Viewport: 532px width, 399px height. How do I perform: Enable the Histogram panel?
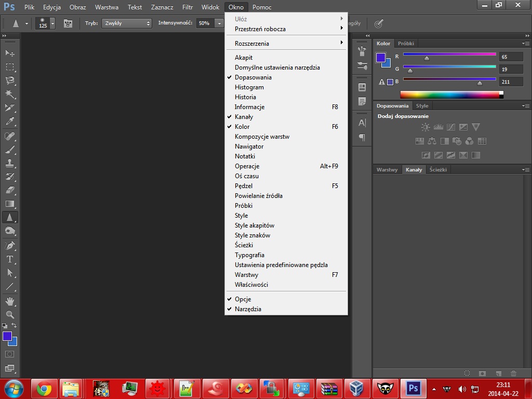(286, 87)
